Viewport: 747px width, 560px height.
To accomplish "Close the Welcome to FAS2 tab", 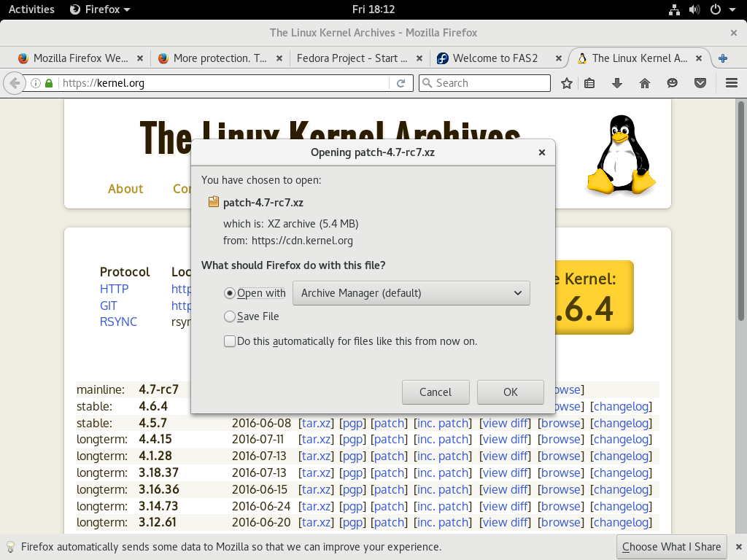I will pyautogui.click(x=558, y=58).
